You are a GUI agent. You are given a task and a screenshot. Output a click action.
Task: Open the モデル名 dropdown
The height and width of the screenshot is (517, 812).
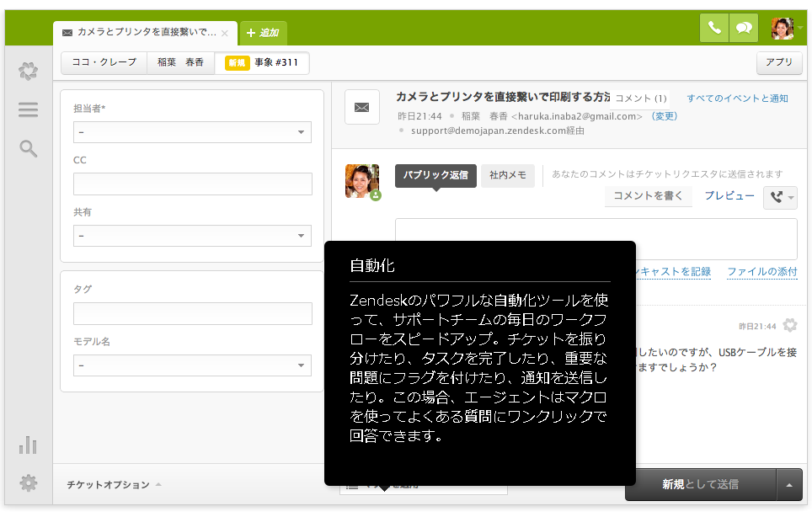pos(192,365)
